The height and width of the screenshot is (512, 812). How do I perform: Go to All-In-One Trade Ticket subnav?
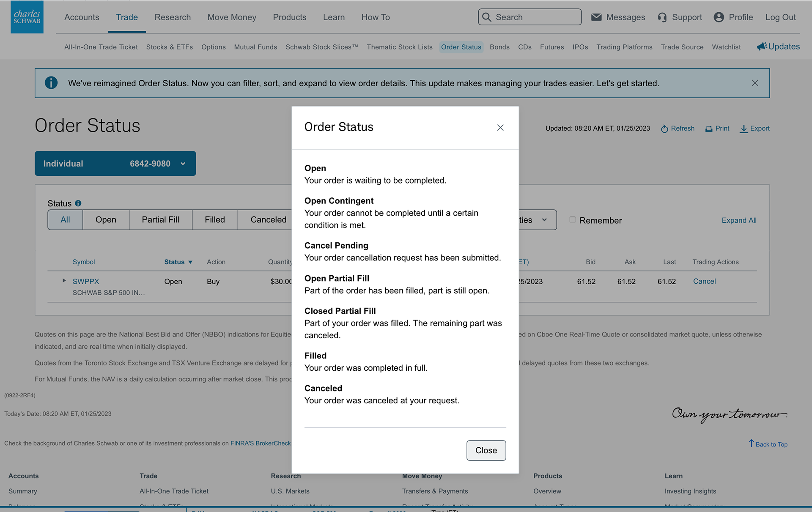pyautogui.click(x=101, y=47)
